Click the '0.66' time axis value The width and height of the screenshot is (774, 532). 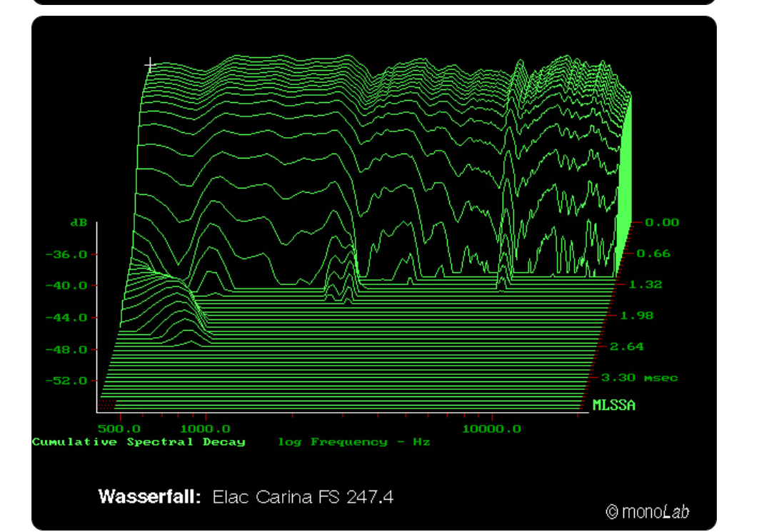(653, 254)
